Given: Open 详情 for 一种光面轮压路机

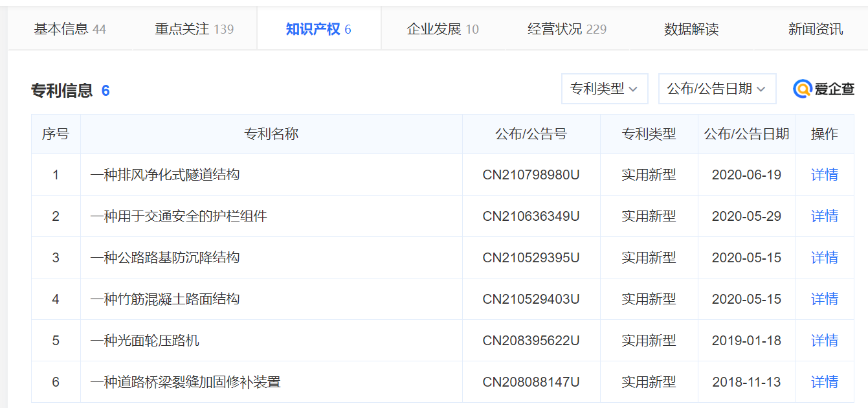Looking at the screenshot, I should (x=824, y=341).
